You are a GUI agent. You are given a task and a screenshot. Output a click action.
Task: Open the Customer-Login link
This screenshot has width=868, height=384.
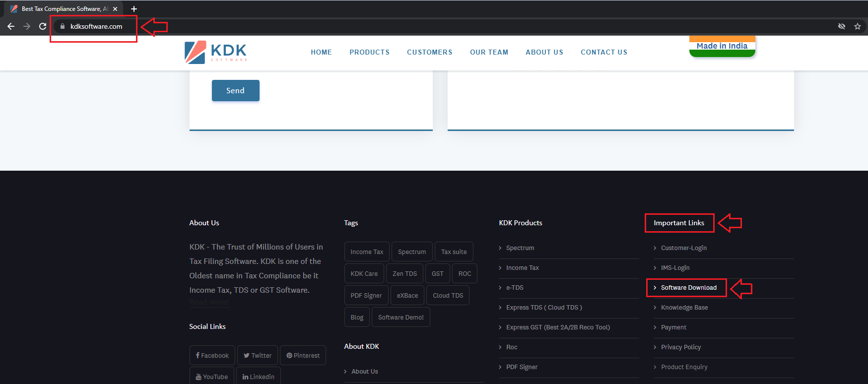[x=684, y=248]
